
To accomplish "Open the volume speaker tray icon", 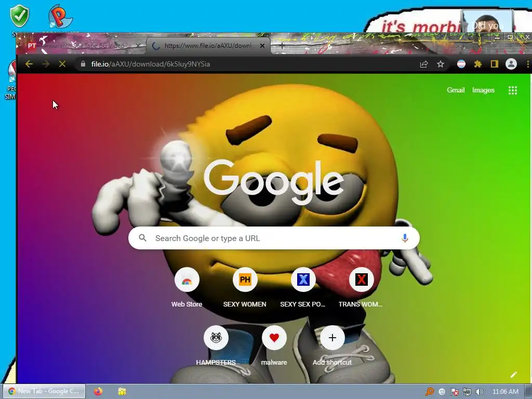I will point(479,392).
